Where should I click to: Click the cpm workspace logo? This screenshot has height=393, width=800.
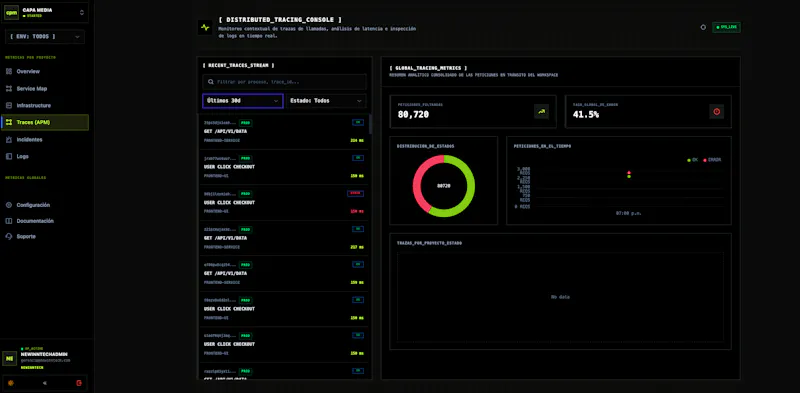[x=12, y=12]
